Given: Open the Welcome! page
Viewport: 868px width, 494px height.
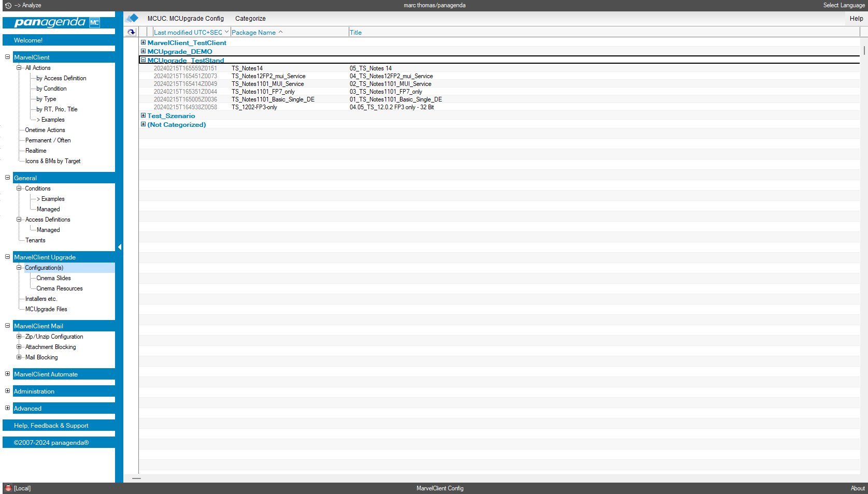Looking at the screenshot, I should coord(59,40).
